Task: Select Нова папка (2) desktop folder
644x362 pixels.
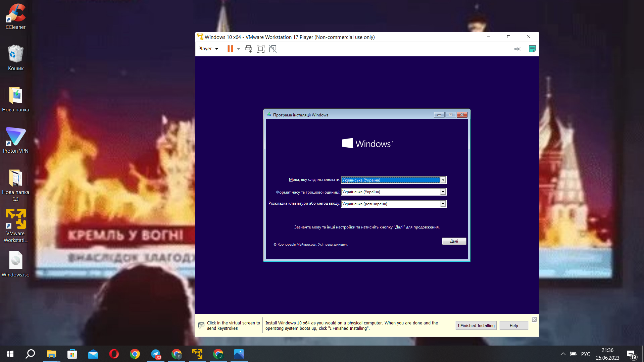Action: 15,185
